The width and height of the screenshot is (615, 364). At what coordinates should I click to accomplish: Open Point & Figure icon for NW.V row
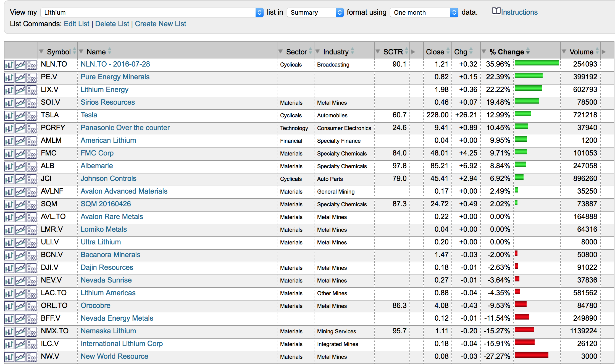pos(31,357)
